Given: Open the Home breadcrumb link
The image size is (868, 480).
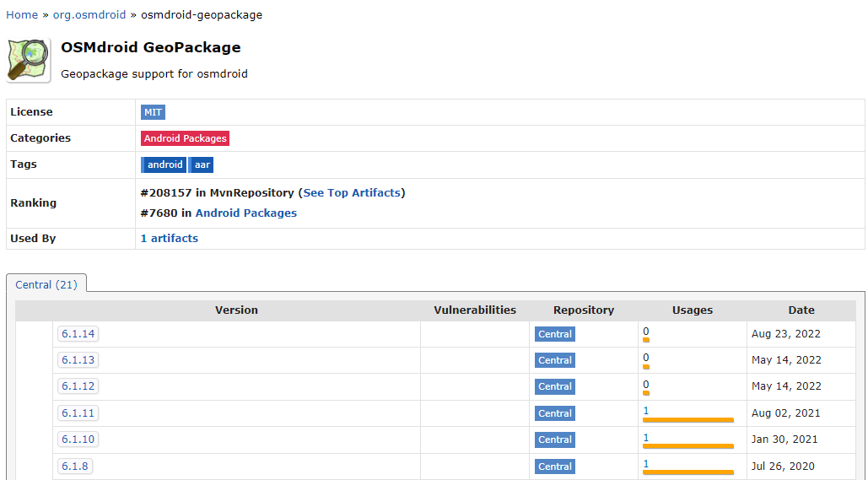Looking at the screenshot, I should coord(22,14).
